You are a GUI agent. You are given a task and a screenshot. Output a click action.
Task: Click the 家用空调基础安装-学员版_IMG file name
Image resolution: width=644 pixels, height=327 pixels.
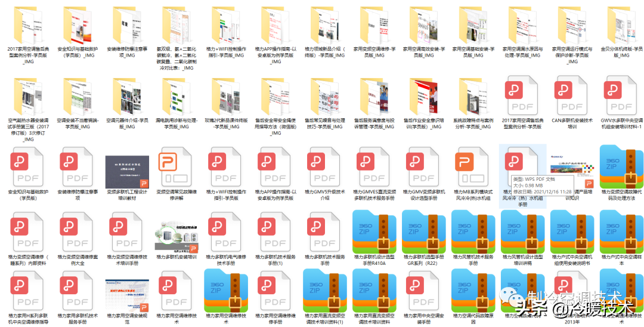tap(473, 52)
